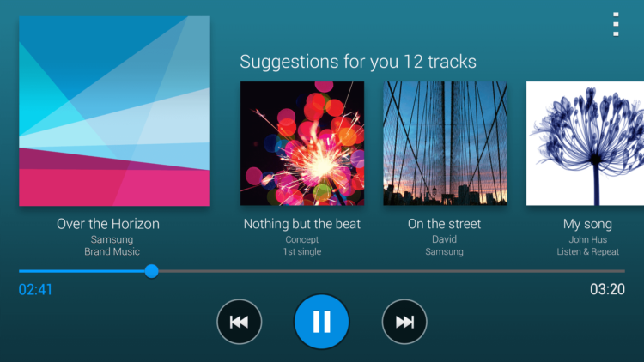Screen dimensions: 644x362
Task: Select the Nothing but the beat title
Action: (302, 224)
